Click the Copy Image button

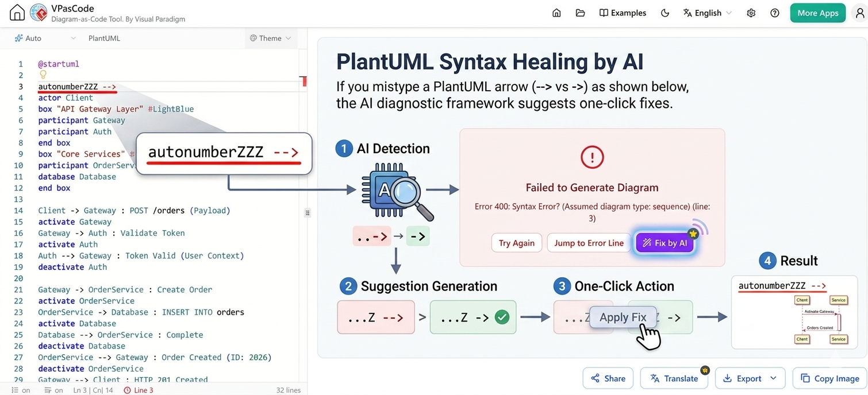829,378
